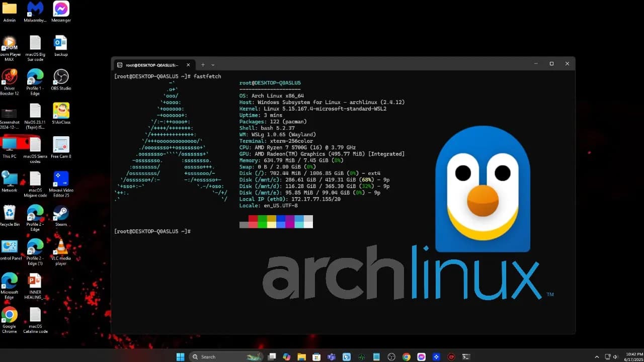
Task: Open File Explorer from the taskbar
Action: (x=301, y=357)
